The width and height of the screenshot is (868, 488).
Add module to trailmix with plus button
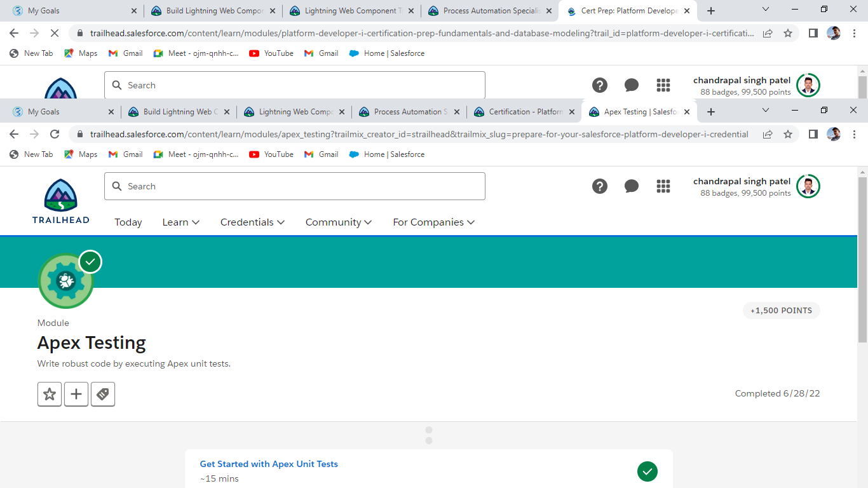(x=76, y=394)
